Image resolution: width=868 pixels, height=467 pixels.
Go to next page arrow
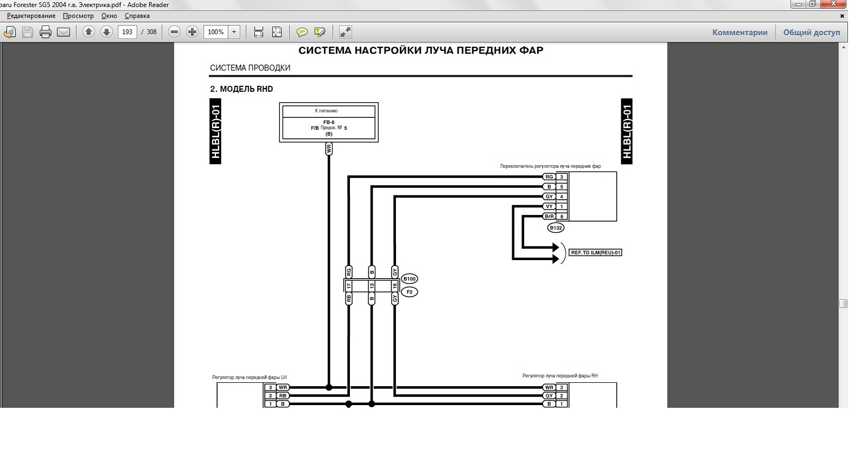(106, 32)
